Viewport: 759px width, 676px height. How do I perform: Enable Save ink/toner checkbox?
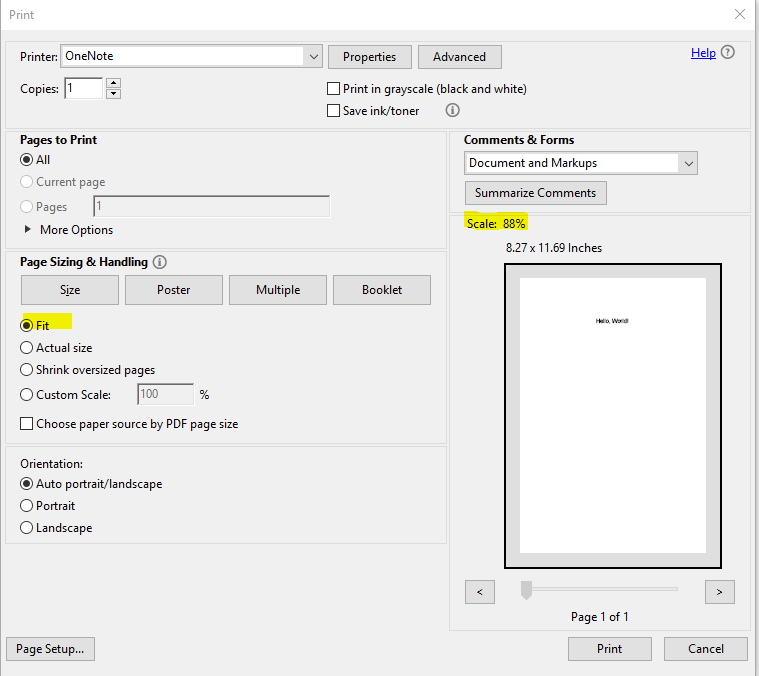334,111
